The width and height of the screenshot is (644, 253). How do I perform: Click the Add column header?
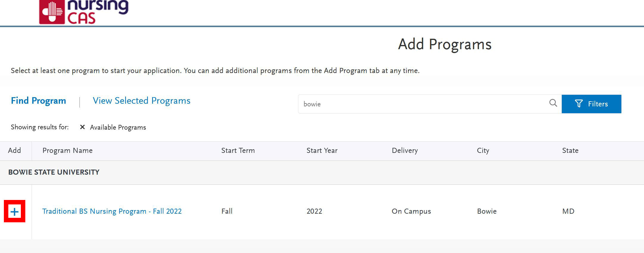[x=14, y=150]
